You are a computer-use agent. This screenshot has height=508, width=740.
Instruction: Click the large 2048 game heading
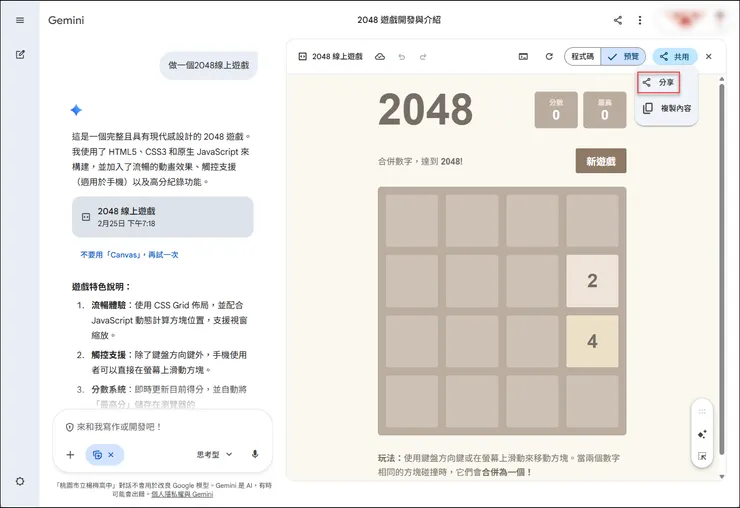tap(425, 110)
